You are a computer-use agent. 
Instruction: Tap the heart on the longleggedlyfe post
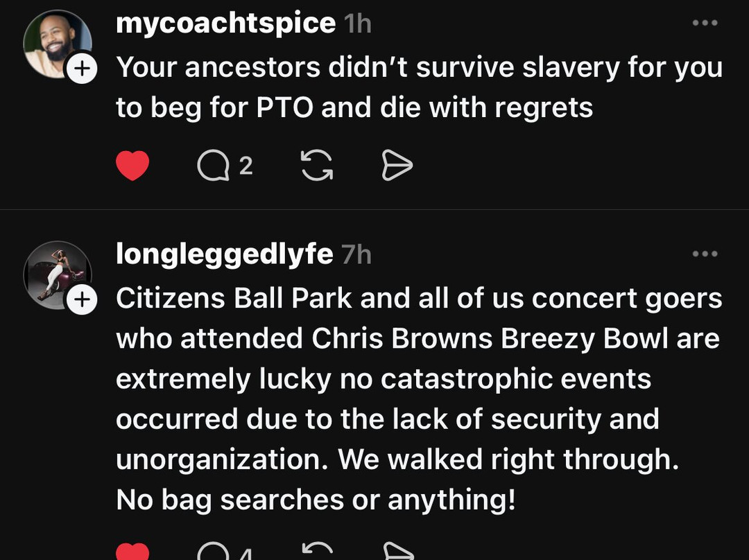click(132, 553)
